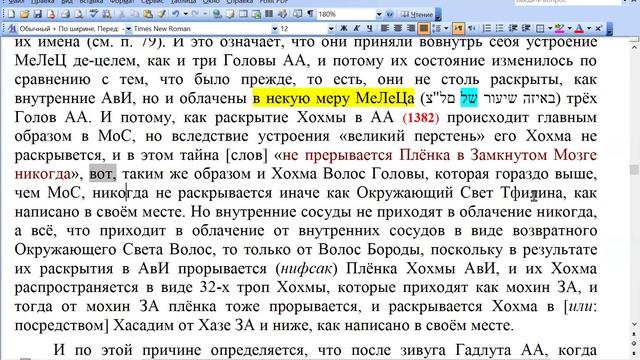The image size is (640, 360).
Task: Click the gray-shaded word 'вот,'
Action: [x=103, y=174]
